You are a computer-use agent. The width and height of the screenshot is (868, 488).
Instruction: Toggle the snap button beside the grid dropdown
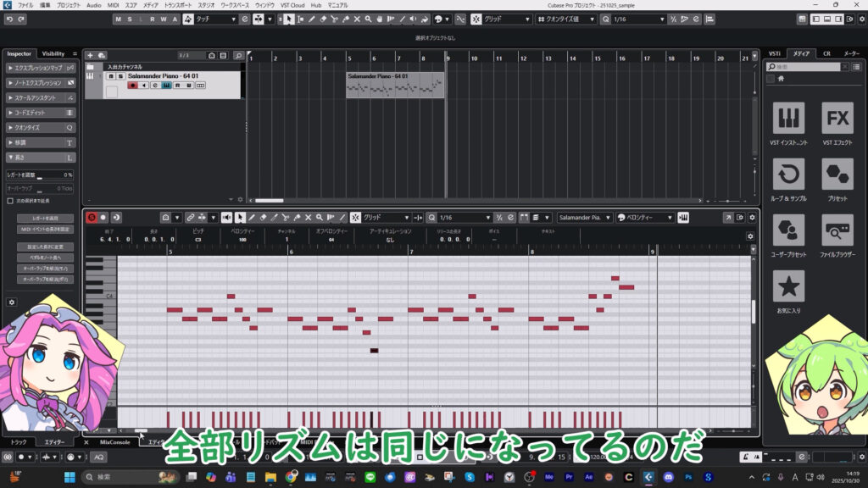pos(477,19)
